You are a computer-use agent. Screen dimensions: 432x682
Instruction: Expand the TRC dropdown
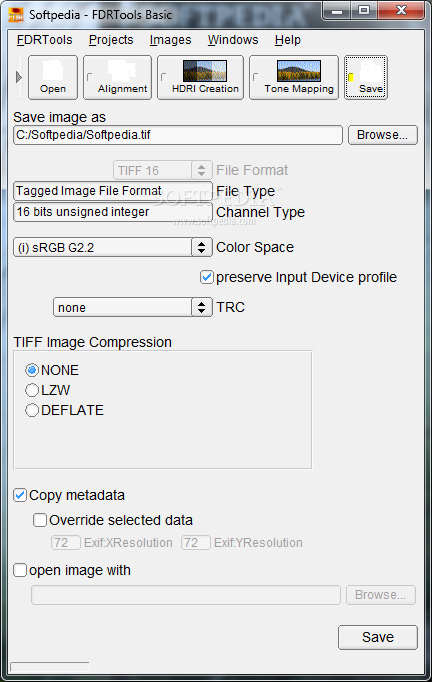tap(133, 307)
